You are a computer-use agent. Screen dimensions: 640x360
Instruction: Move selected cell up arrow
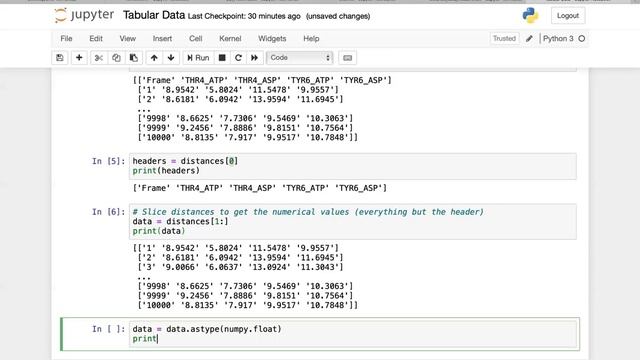tap(154, 58)
